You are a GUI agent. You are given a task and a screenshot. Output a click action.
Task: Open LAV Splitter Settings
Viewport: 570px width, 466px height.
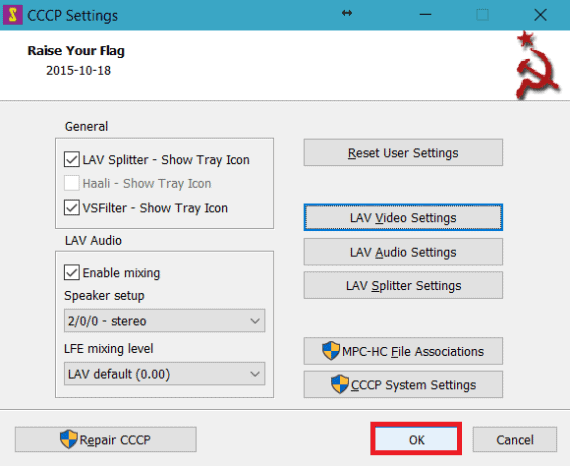pyautogui.click(x=403, y=285)
